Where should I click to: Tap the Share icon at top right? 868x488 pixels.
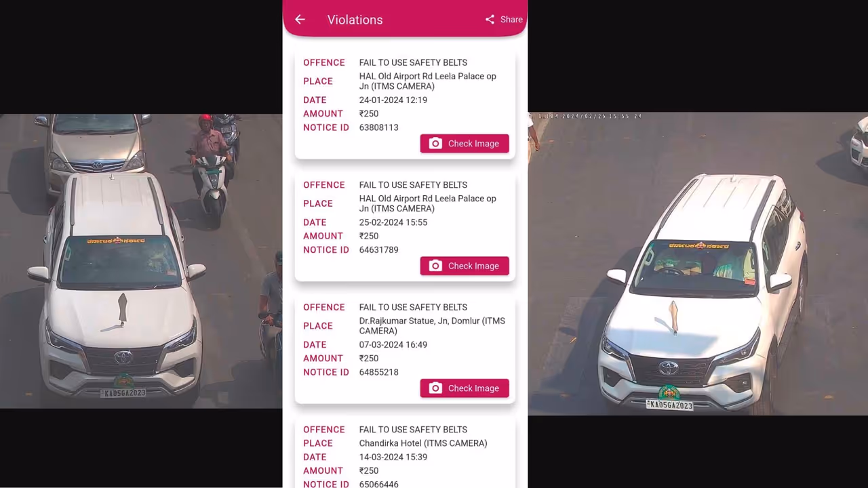[x=503, y=19]
